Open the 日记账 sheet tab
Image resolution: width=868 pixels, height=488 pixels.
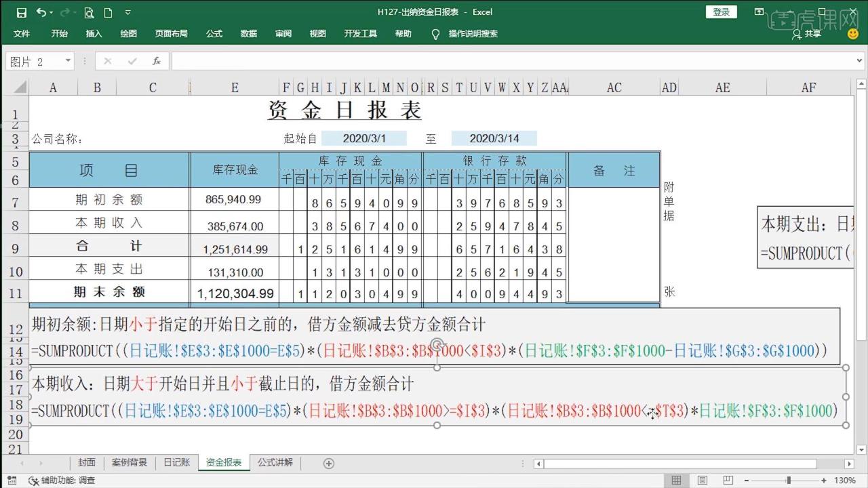[x=176, y=462]
